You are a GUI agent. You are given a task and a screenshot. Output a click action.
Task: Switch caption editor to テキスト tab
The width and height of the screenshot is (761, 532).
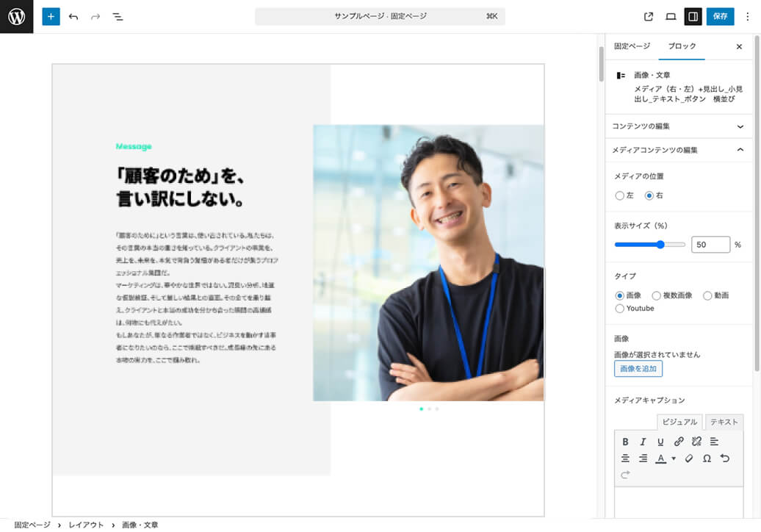pos(724,422)
